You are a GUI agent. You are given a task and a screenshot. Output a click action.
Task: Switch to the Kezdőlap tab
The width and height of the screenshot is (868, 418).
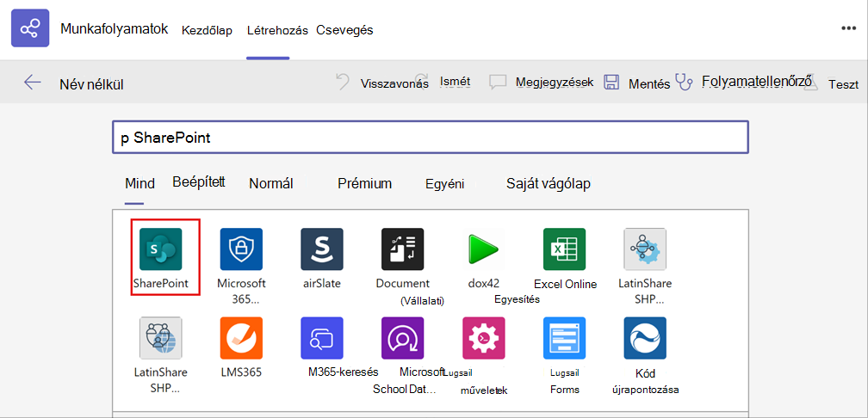(x=207, y=30)
